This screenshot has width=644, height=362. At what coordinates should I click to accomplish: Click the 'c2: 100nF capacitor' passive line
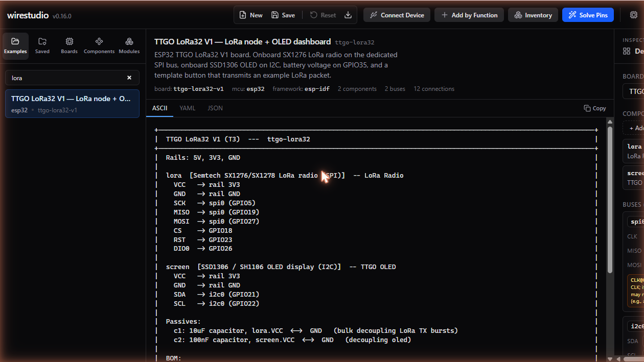click(x=292, y=340)
